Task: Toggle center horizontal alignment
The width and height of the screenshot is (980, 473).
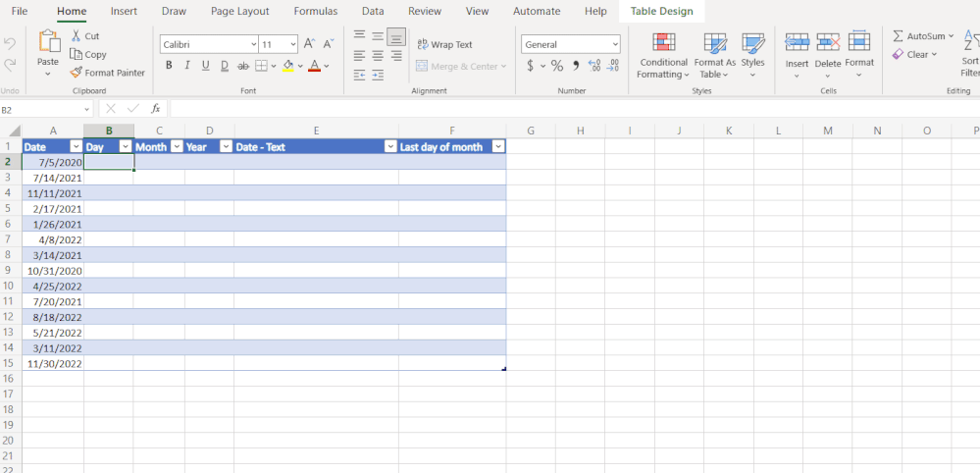Action: click(378, 56)
